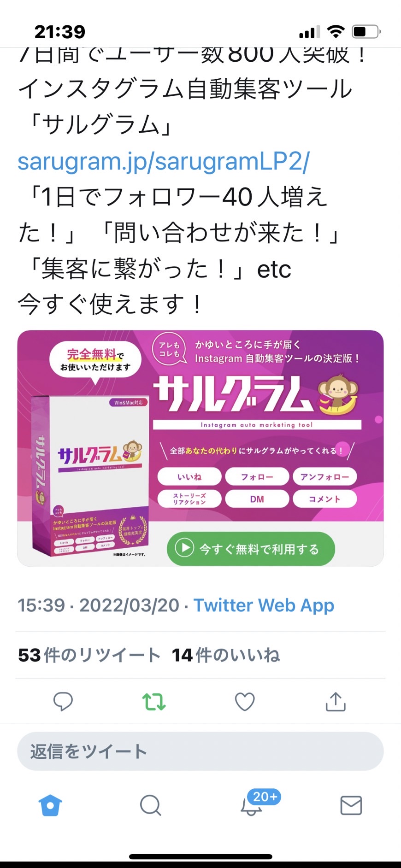The image size is (401, 868).
Task: Open the Messages envelope icon
Action: [351, 805]
